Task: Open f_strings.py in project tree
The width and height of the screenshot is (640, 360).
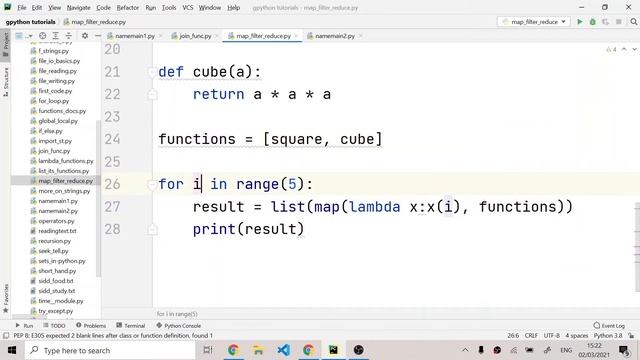Action: [x=53, y=51]
